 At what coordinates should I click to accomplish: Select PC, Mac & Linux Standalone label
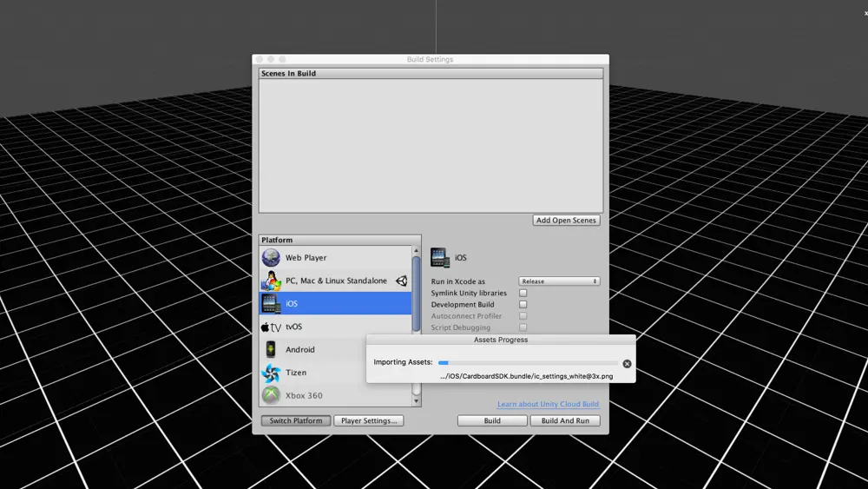click(336, 281)
